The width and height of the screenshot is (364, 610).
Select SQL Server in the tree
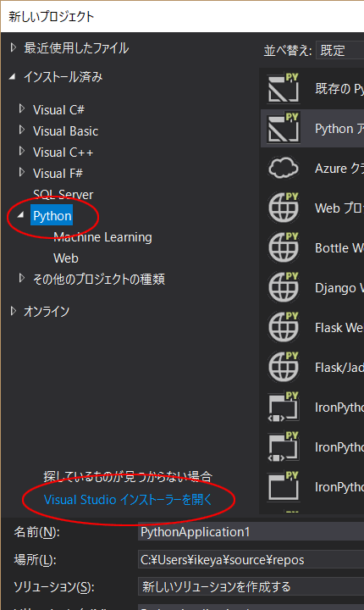(x=63, y=194)
